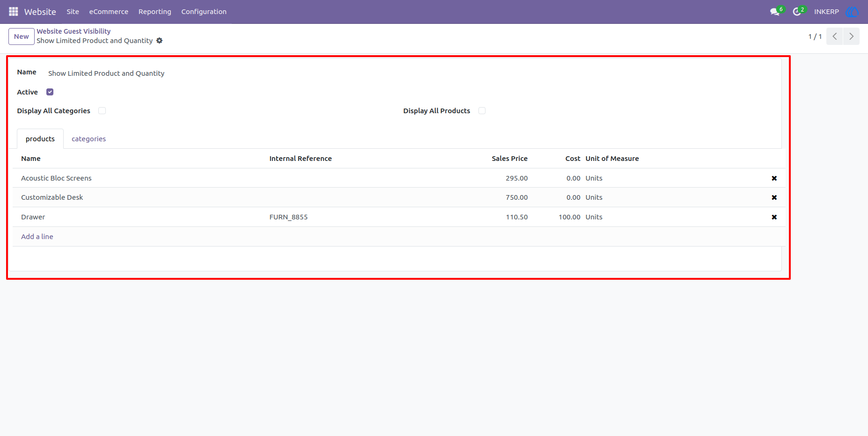This screenshot has width=868, height=436.
Task: Uncheck the Active checkbox
Action: [x=50, y=92]
